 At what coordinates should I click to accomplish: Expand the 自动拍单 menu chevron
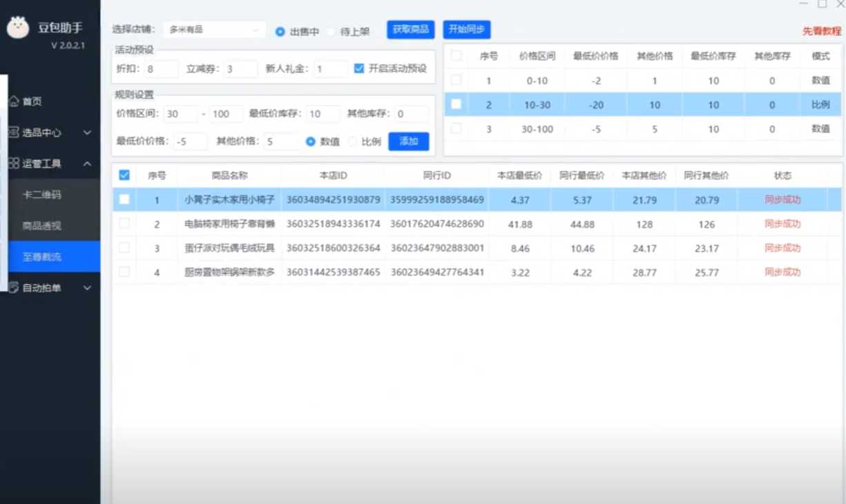87,288
